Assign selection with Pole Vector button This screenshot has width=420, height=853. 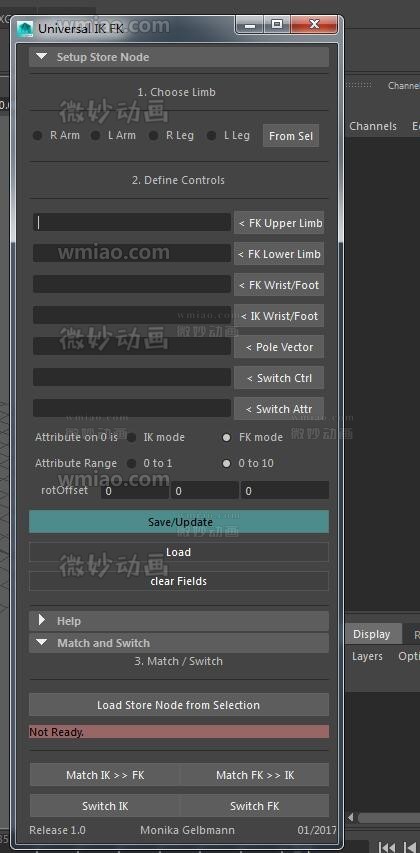(279, 347)
